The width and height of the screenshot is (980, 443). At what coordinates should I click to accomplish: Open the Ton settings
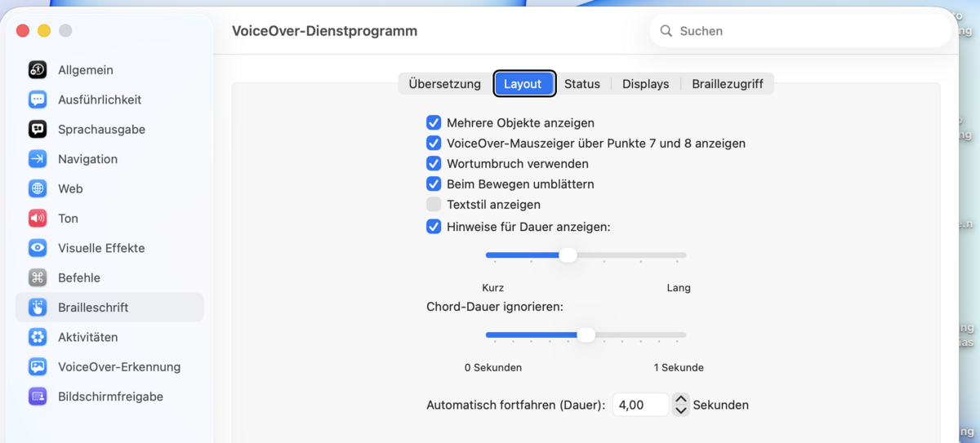(x=109, y=218)
